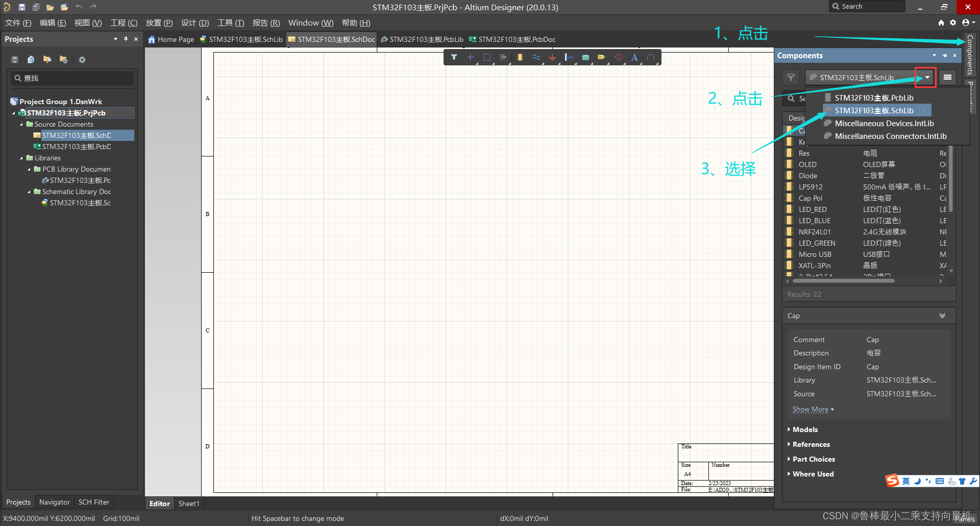Select the NRF24L01 component row

814,232
